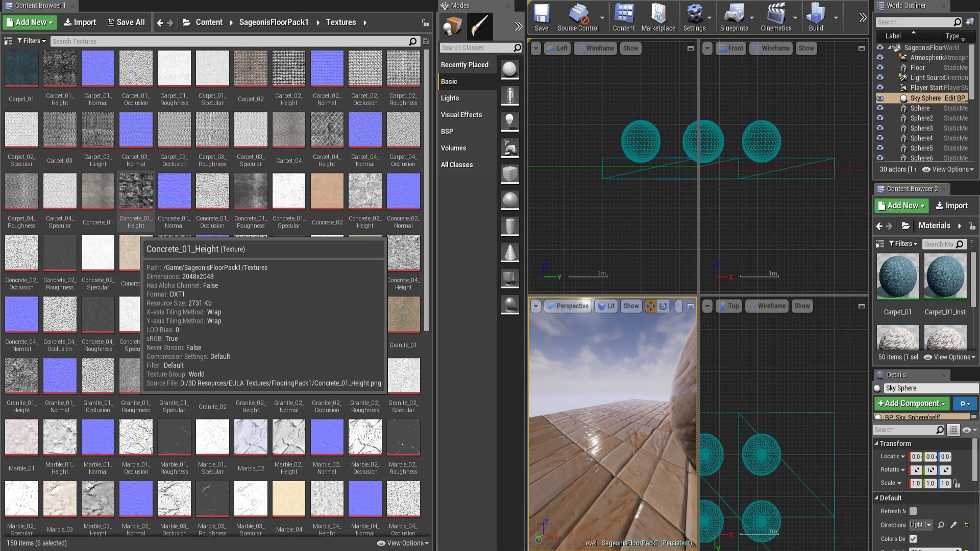
Task: Click the eyedropper next to Directional light setting
Action: tap(953, 524)
